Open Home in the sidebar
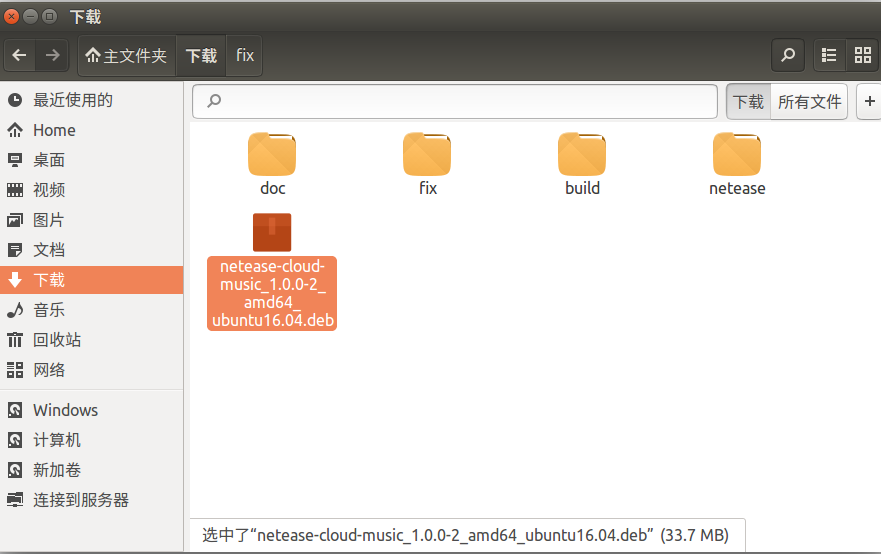The image size is (881, 554). tap(92, 130)
